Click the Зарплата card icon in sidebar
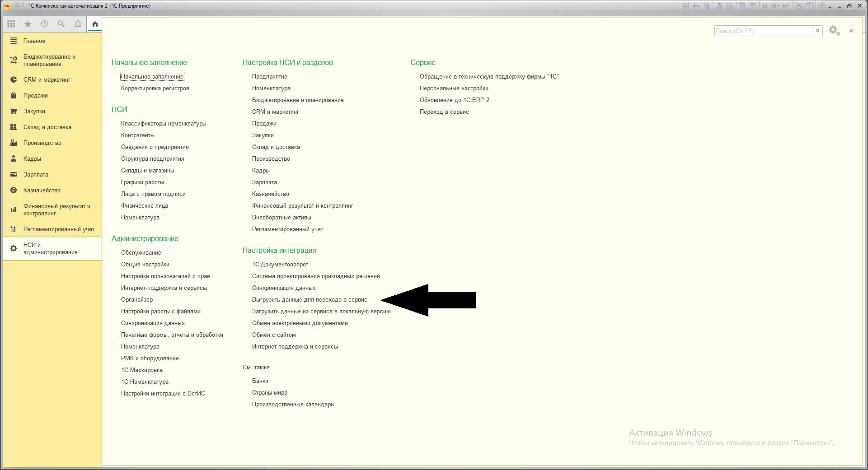868x470 pixels. coord(14,174)
